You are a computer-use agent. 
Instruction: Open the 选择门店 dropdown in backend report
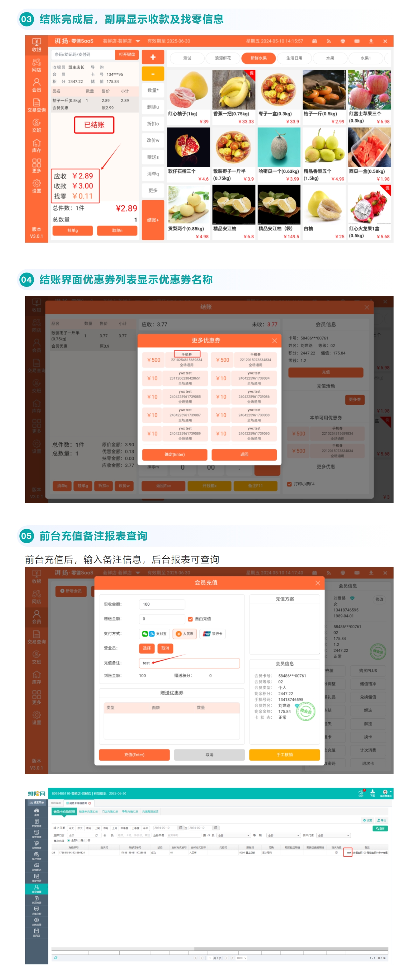coord(84,835)
